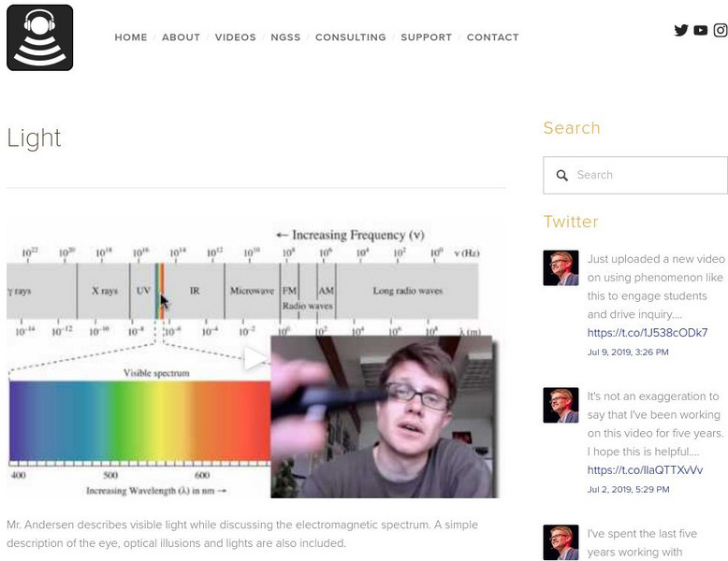Click into the Search input field
Image resolution: width=728 pixels, height=561 pixels.
click(x=635, y=175)
